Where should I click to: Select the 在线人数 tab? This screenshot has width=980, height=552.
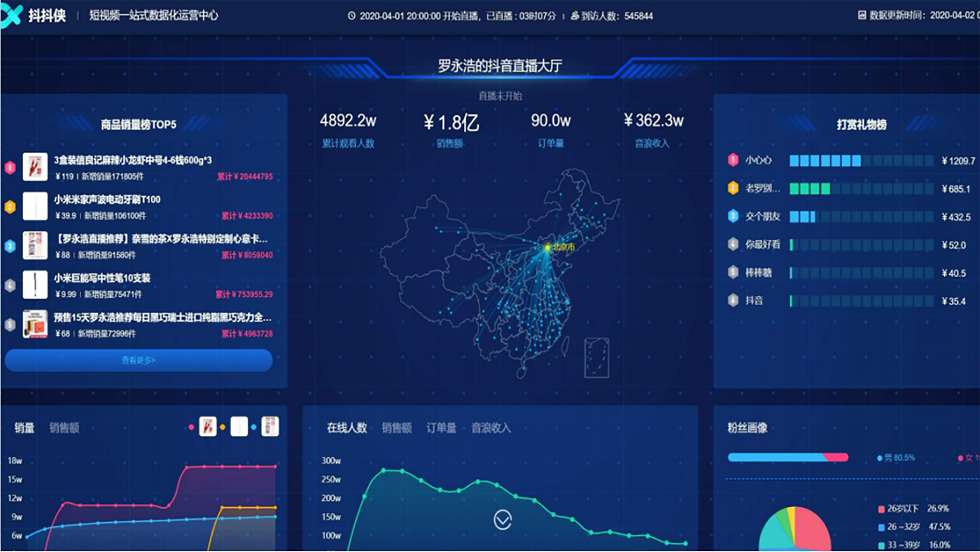[x=347, y=428]
